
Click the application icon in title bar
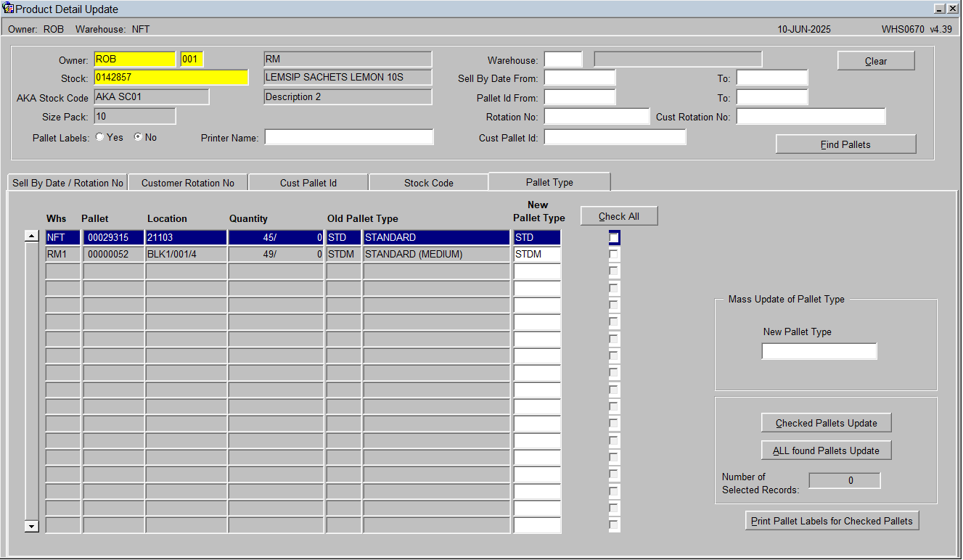(9, 9)
